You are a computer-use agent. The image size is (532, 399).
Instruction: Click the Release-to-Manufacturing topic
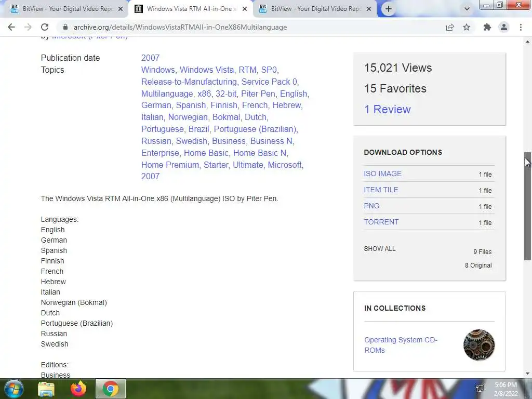[x=189, y=82]
